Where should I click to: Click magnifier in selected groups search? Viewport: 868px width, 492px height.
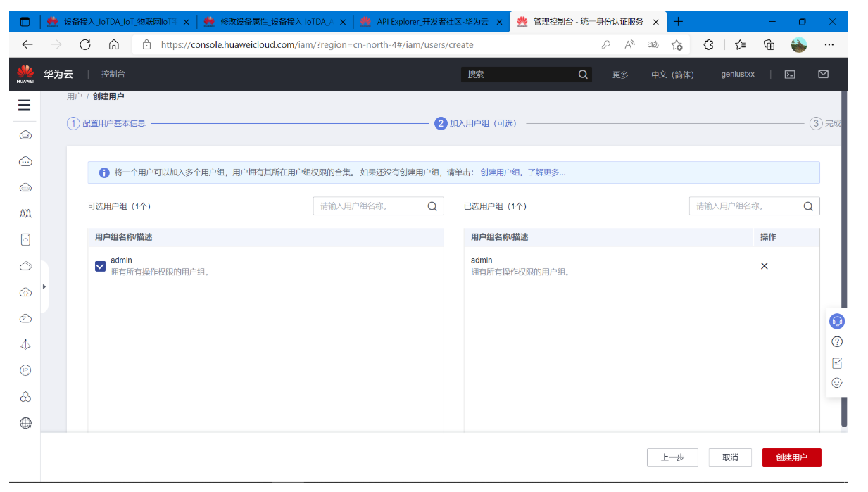point(808,206)
